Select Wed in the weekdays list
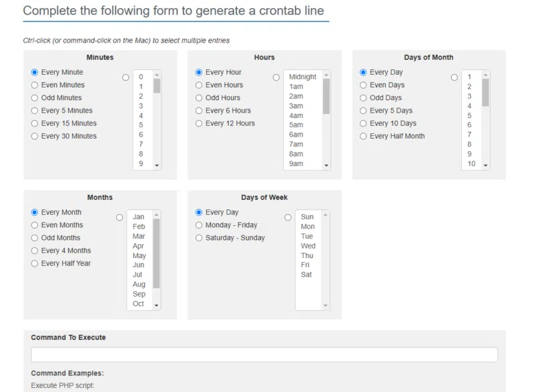This screenshot has width=534, height=392. [308, 246]
